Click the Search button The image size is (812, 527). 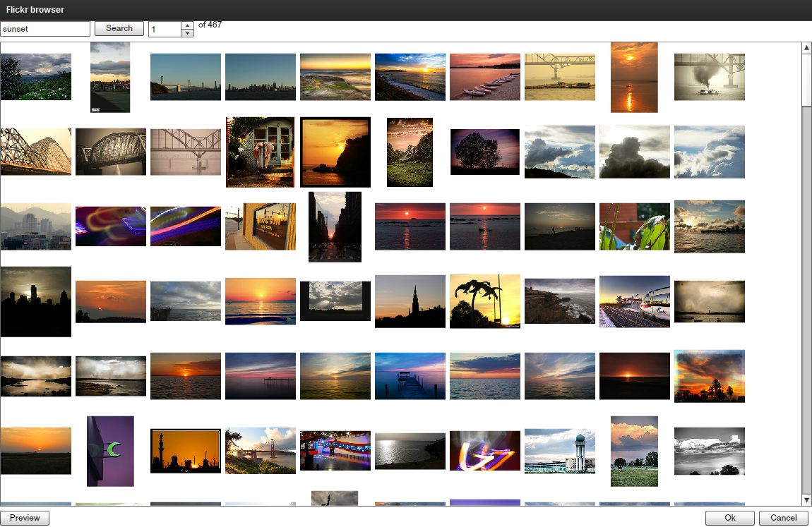pyautogui.click(x=119, y=28)
